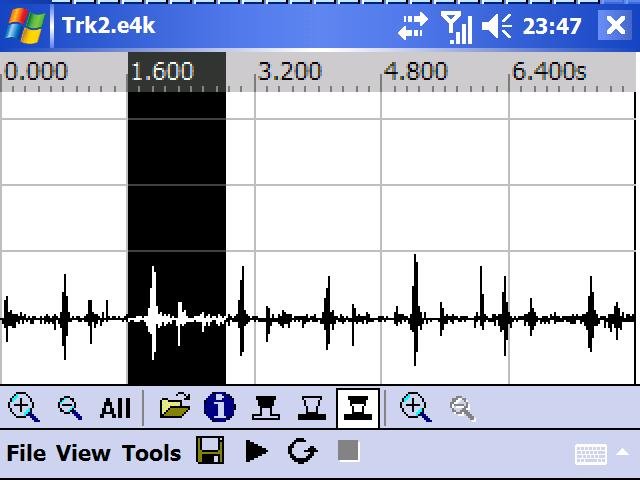Open the Windows Start menu flag
The width and height of the screenshot is (640, 480).
(x=25, y=25)
